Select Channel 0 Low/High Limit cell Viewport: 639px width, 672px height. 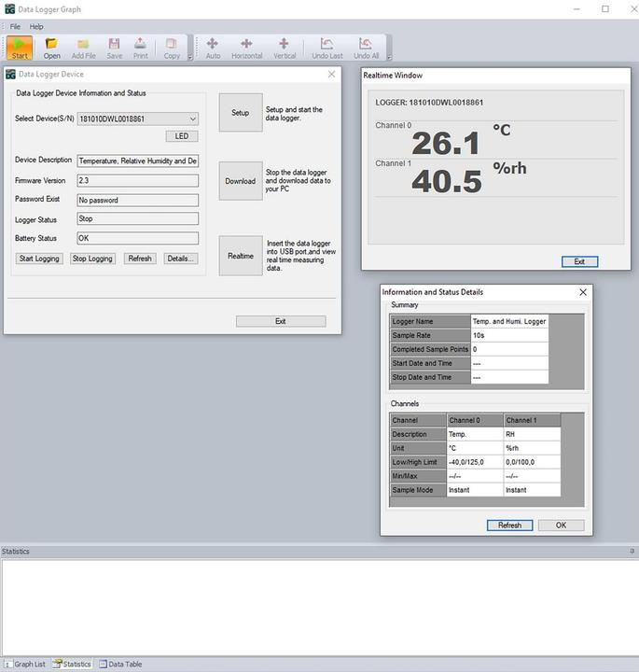(x=475, y=462)
